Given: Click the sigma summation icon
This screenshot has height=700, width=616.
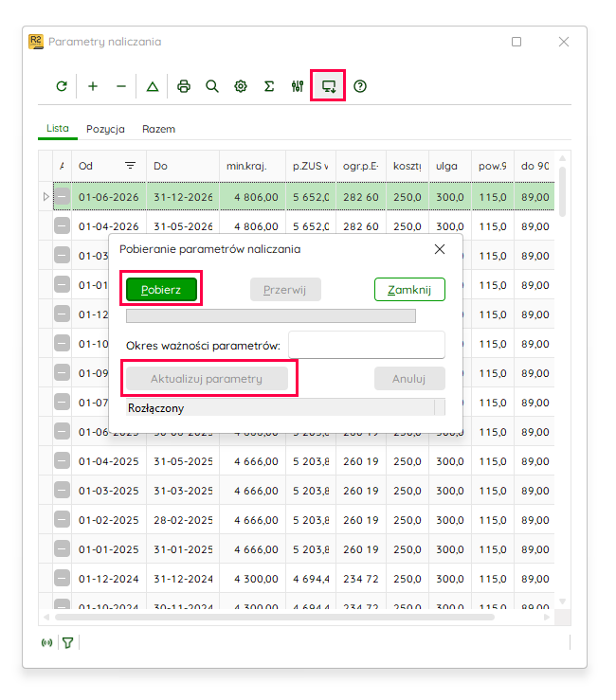Looking at the screenshot, I should point(269,86).
